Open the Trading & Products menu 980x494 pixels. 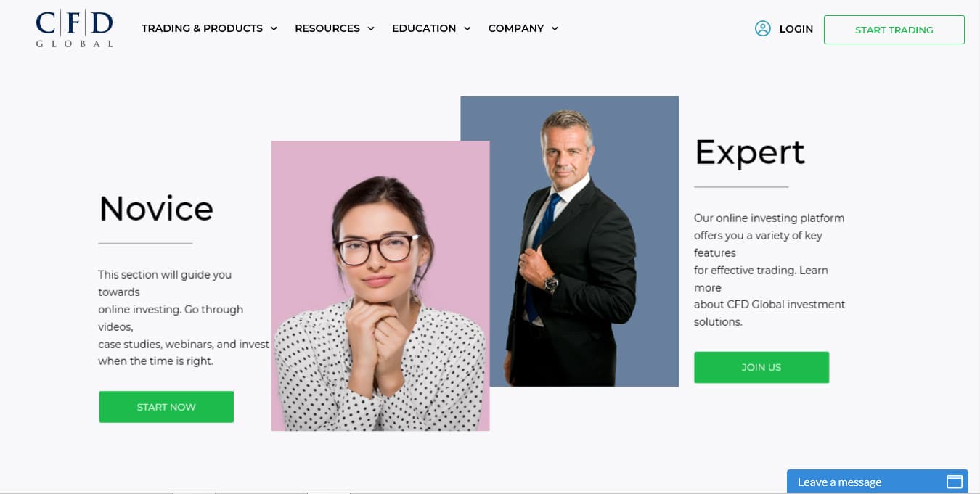[x=202, y=28]
